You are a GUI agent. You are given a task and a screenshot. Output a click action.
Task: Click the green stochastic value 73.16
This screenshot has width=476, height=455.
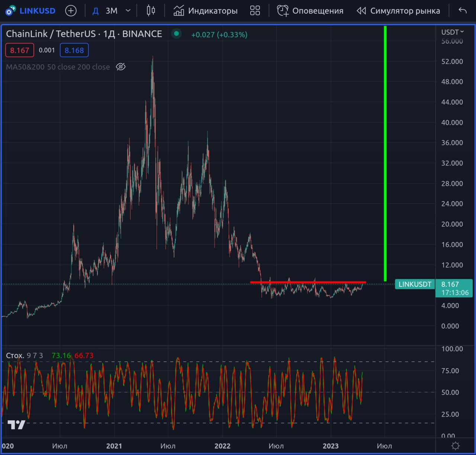[61, 355]
